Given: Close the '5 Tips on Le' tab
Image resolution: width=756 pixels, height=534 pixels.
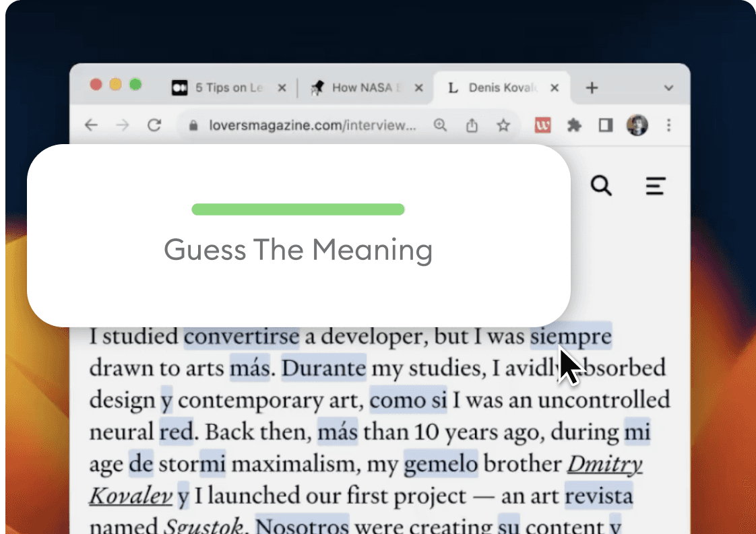Looking at the screenshot, I should pyautogui.click(x=282, y=88).
